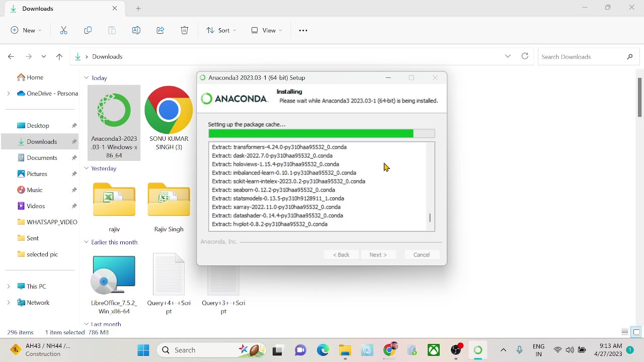Click the Anaconda installer icon on taskbar
Image resolution: width=644 pixels, height=362 pixels.
click(x=478, y=350)
